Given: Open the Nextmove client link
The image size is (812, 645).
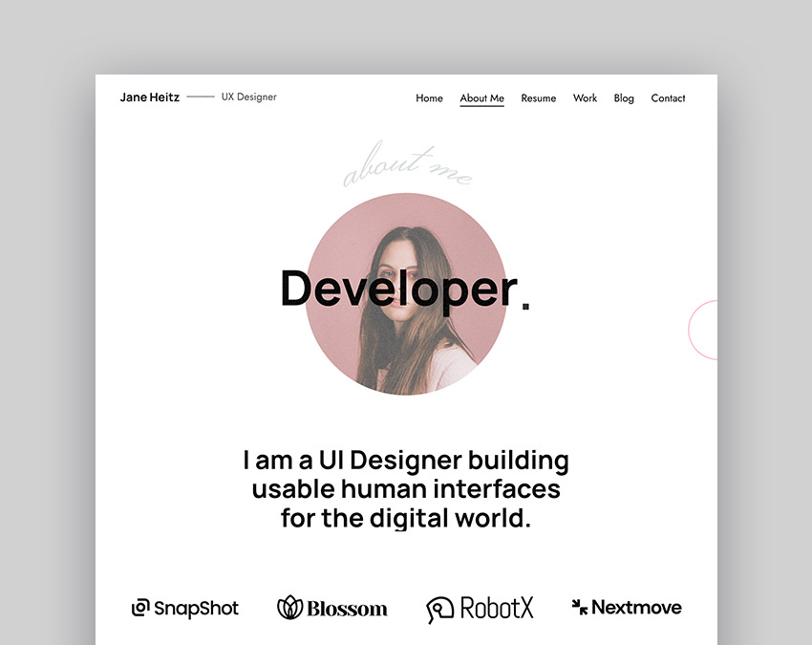Looking at the screenshot, I should (626, 607).
